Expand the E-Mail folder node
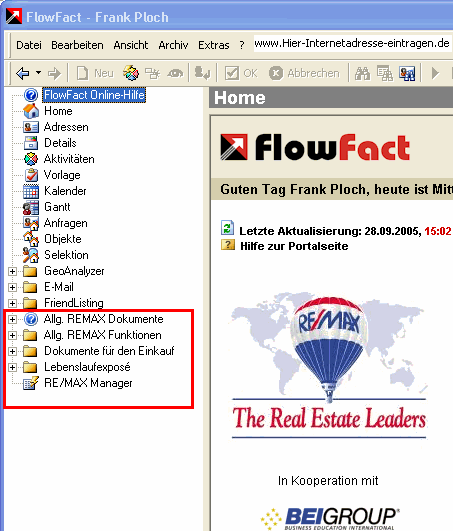 click(x=12, y=287)
